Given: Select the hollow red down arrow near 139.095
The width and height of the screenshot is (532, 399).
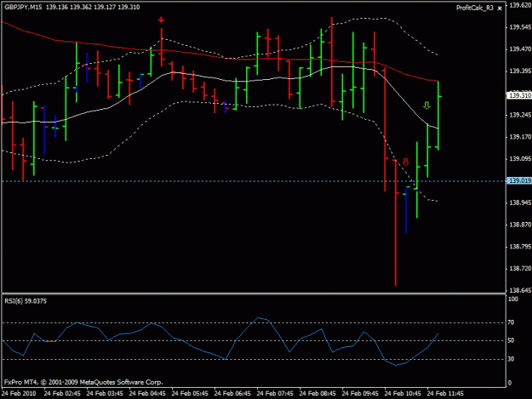Looking at the screenshot, I should [x=406, y=162].
